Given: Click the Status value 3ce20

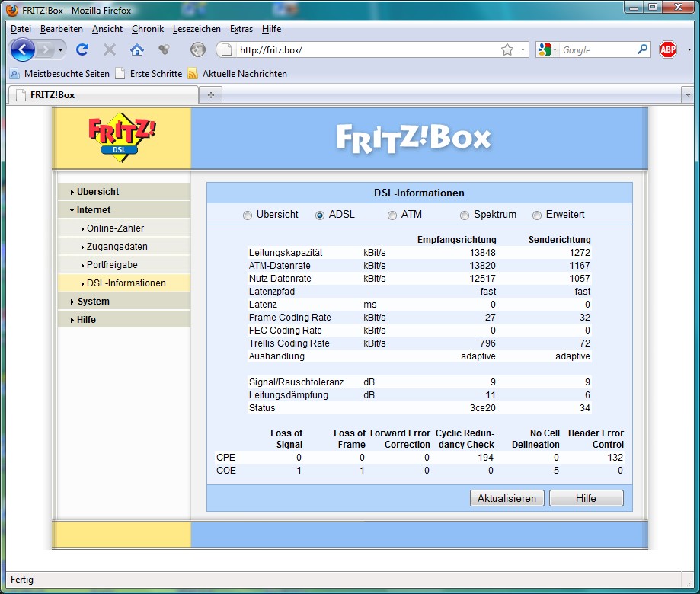Looking at the screenshot, I should pyautogui.click(x=483, y=408).
